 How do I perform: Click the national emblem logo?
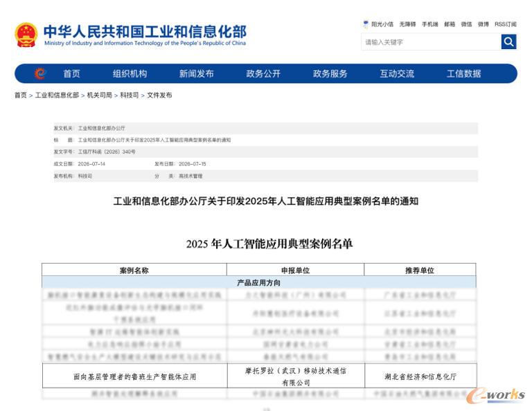(26, 35)
